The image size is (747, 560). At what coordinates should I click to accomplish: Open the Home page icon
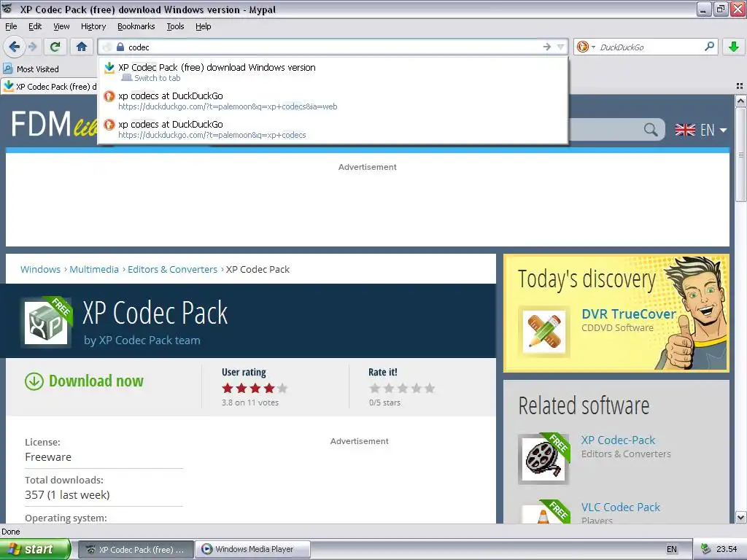point(82,47)
